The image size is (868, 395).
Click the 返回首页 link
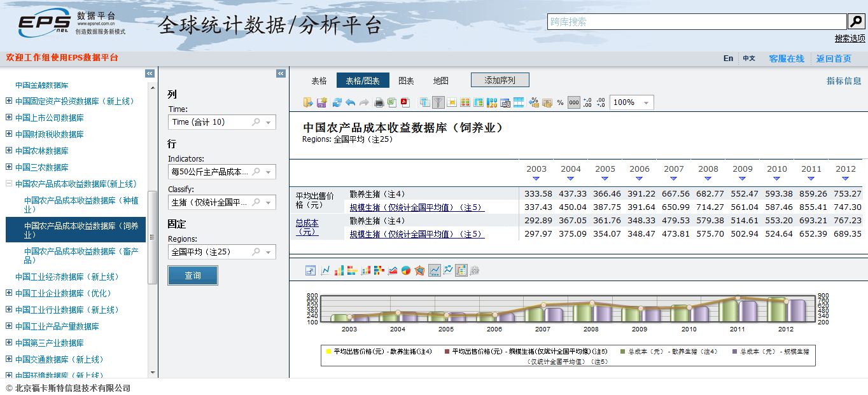coord(834,59)
